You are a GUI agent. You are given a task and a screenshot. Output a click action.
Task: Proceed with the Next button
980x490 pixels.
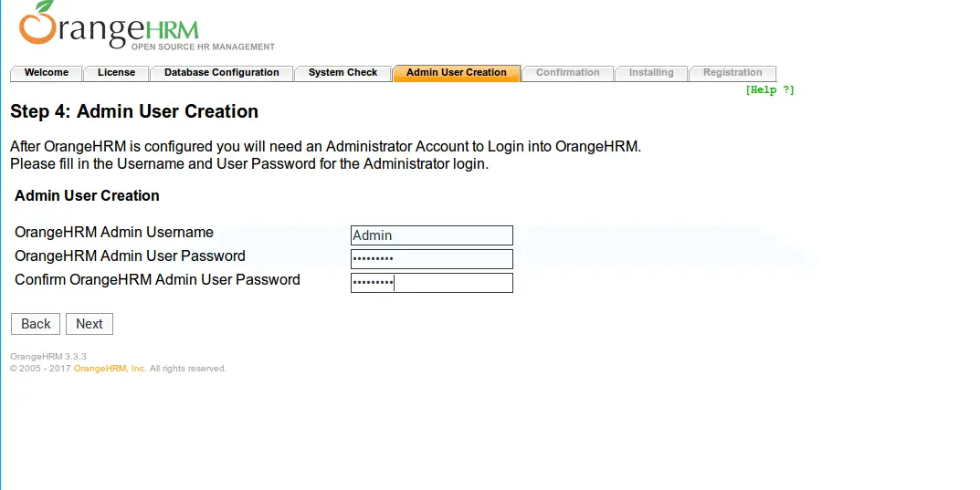[90, 324]
